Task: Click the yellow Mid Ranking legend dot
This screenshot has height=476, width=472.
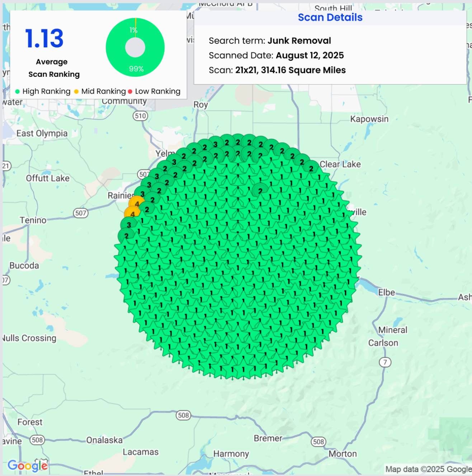Action: click(76, 92)
